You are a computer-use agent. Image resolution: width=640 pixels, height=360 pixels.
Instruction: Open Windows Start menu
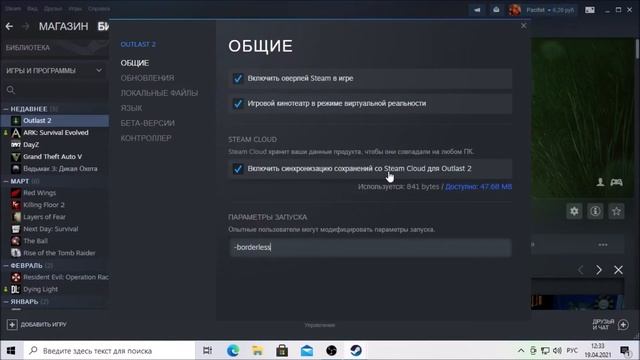11,351
